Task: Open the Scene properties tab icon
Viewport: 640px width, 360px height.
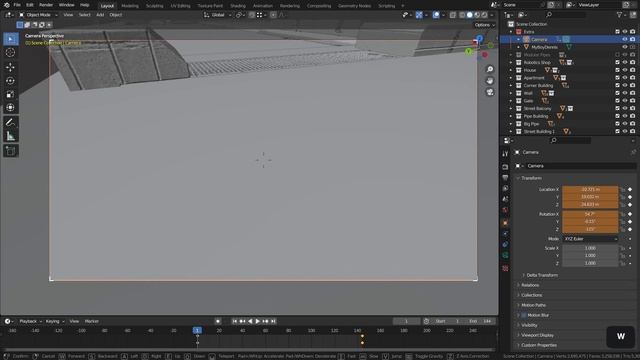Action: pyautogui.click(x=505, y=199)
